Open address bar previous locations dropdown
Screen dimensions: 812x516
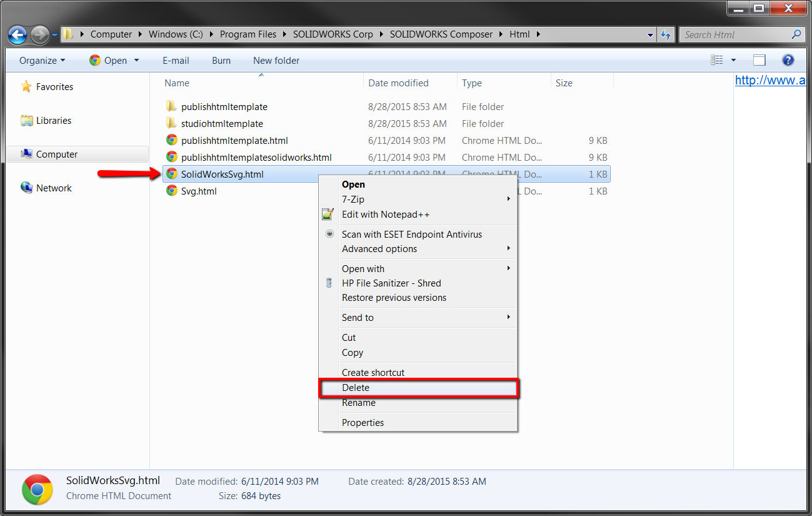tap(651, 35)
